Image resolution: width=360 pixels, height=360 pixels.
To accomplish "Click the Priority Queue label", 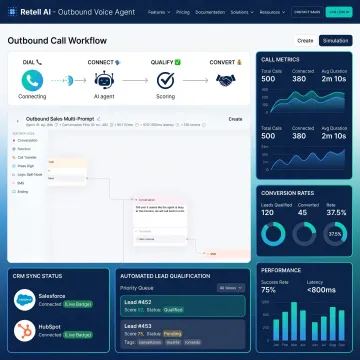I will pyautogui.click(x=137, y=288).
